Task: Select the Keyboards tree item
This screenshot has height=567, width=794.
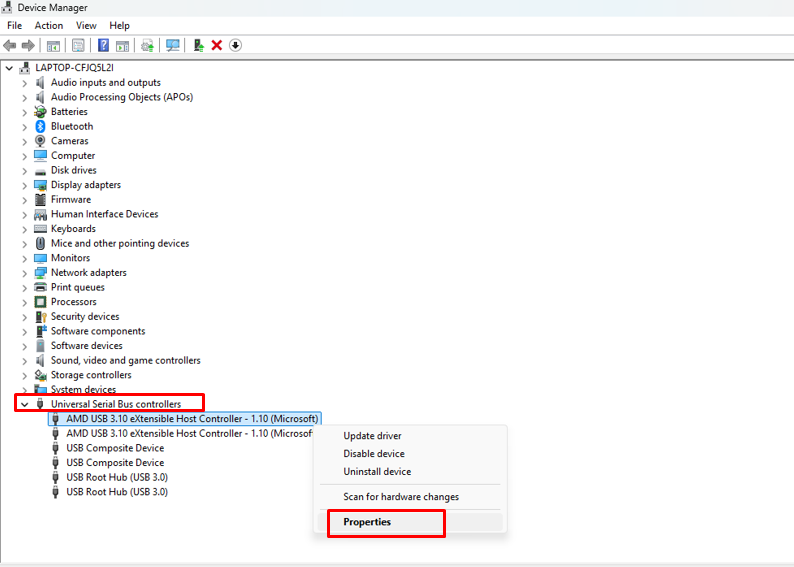Action: [73, 229]
